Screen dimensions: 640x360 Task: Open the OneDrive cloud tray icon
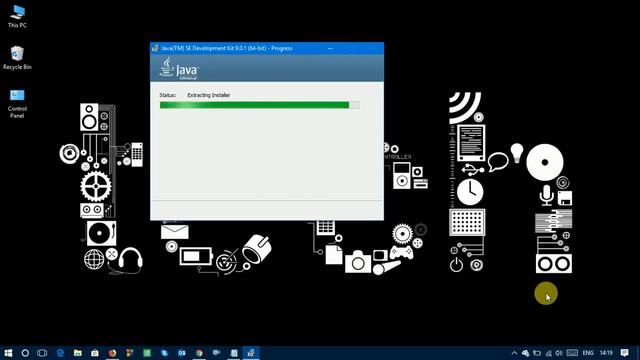click(x=525, y=353)
